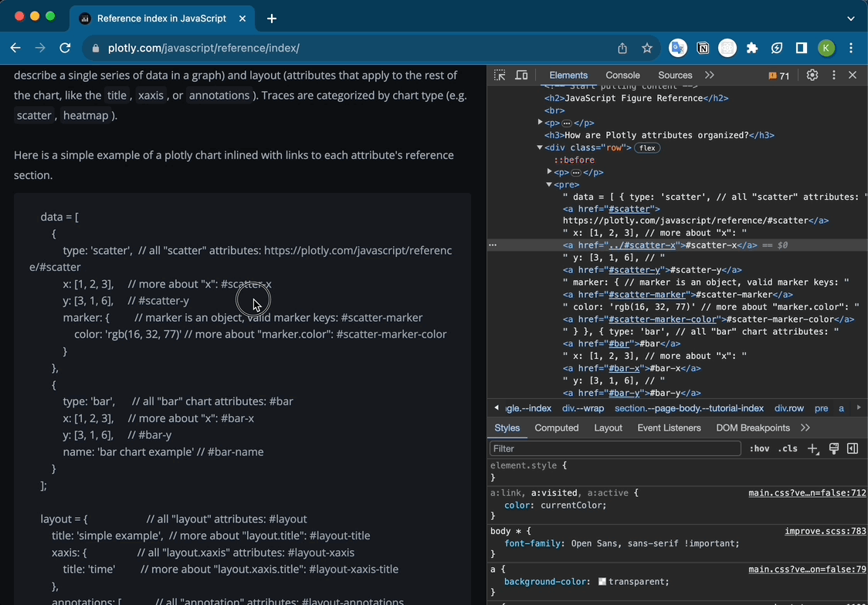The width and height of the screenshot is (868, 605).
Task: Toggle the :hov element state panel
Action: (x=759, y=448)
